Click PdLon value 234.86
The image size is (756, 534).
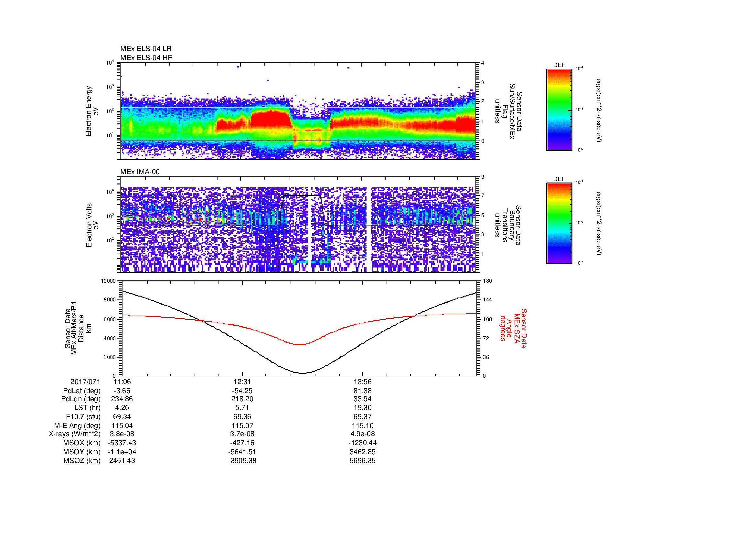[122, 399]
